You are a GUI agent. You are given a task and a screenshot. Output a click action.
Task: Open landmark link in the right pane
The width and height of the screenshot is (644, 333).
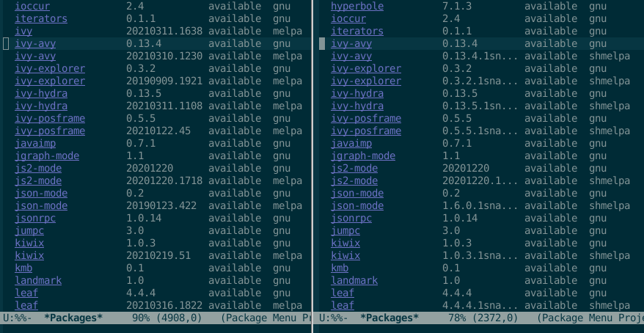tap(354, 280)
